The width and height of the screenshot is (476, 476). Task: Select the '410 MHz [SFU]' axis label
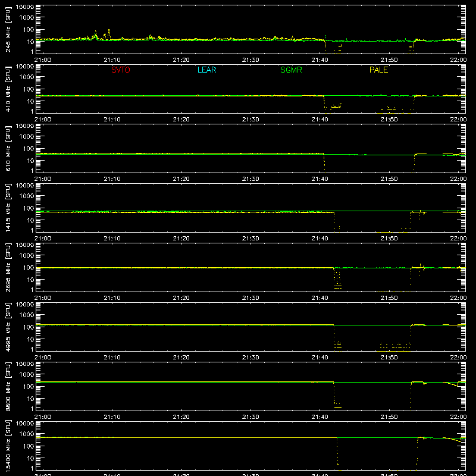click(8, 89)
